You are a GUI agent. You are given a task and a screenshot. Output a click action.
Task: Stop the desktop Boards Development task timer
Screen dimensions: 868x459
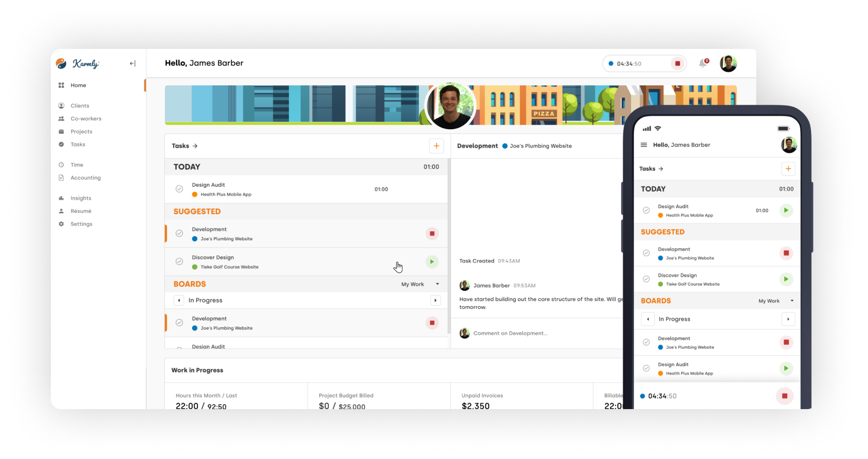pyautogui.click(x=432, y=323)
